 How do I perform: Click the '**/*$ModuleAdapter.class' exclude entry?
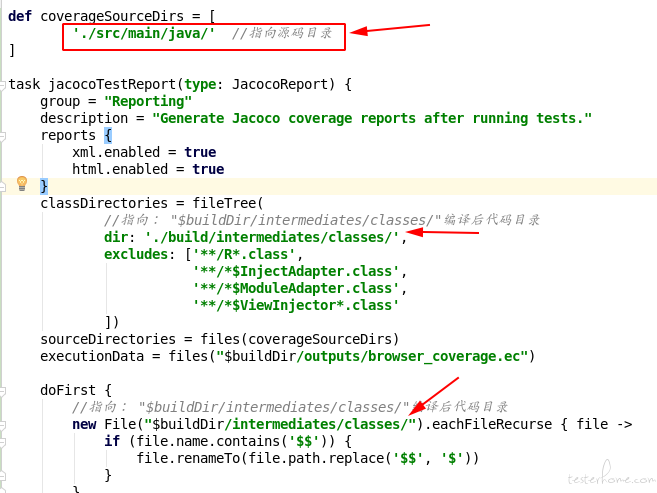pos(296,288)
